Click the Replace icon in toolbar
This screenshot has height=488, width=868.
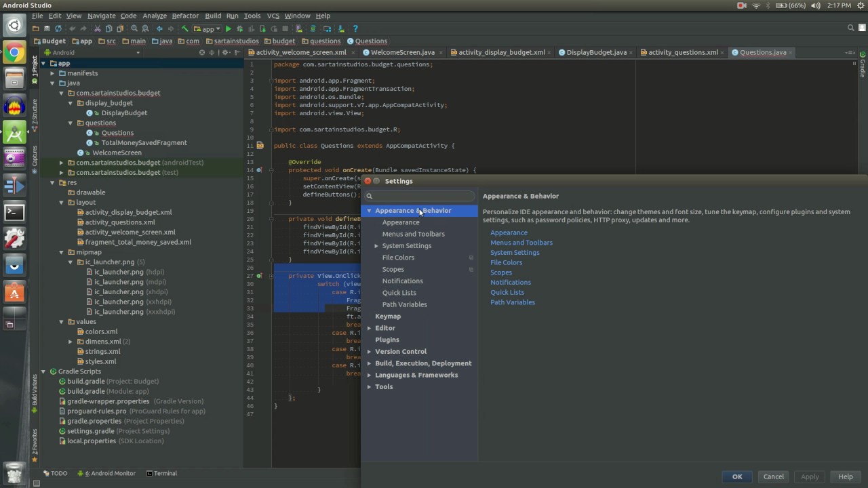[x=145, y=28]
